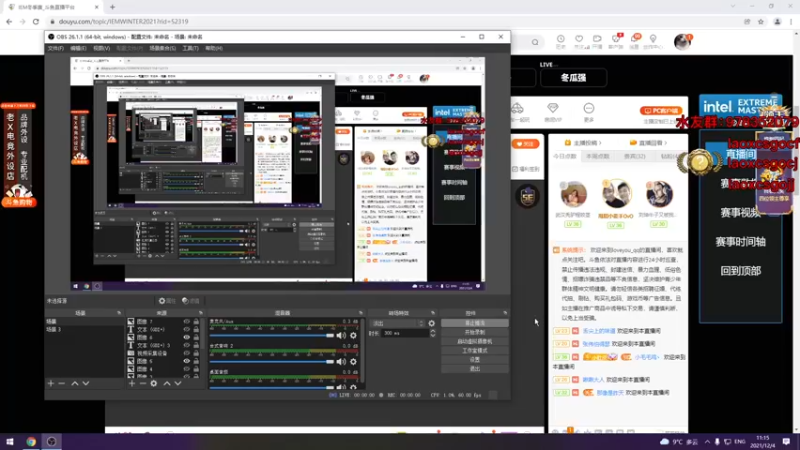Open the 淡出 transition dropdown

pos(397,323)
